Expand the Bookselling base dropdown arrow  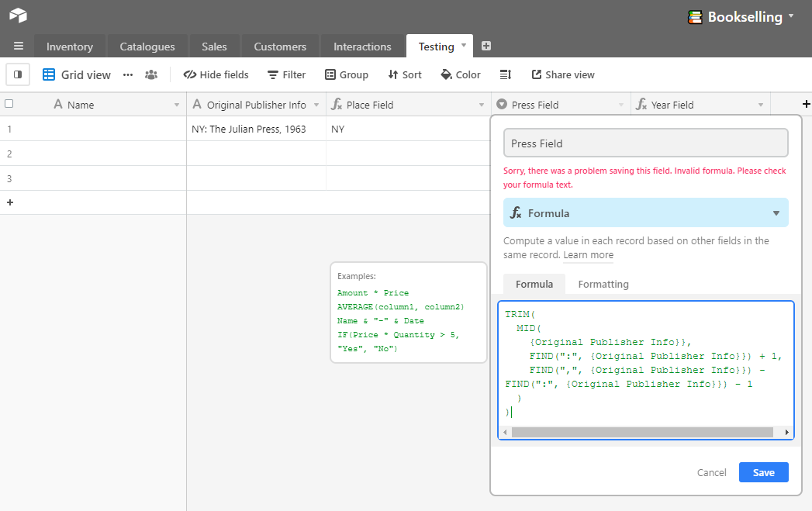tap(791, 16)
